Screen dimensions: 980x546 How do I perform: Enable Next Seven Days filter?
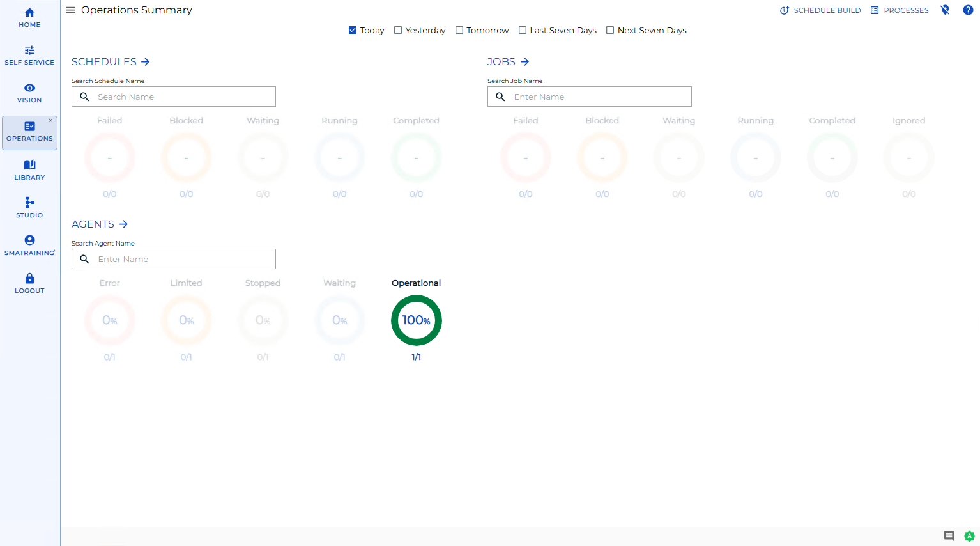[610, 30]
